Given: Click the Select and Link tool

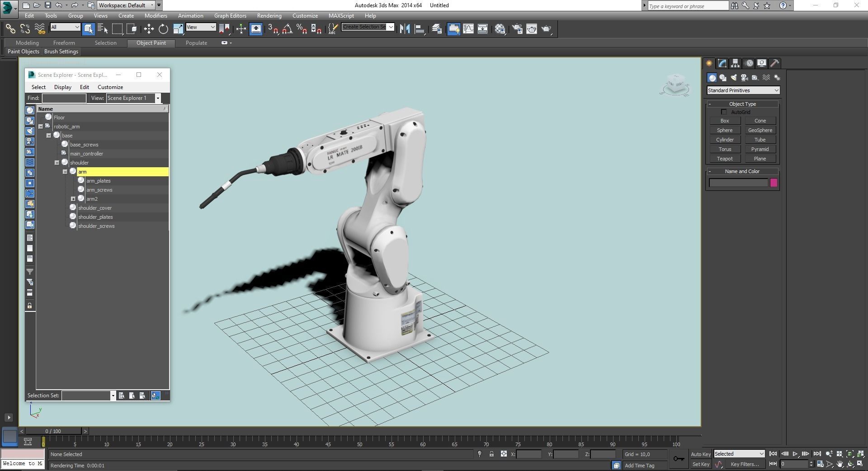Looking at the screenshot, I should [10, 29].
